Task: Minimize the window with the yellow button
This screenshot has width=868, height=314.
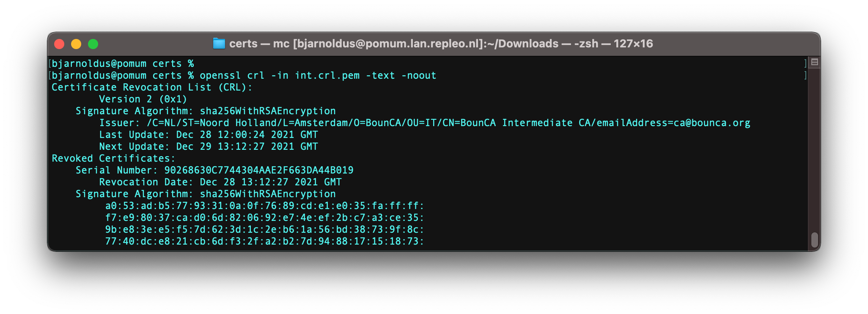Action: (76, 44)
